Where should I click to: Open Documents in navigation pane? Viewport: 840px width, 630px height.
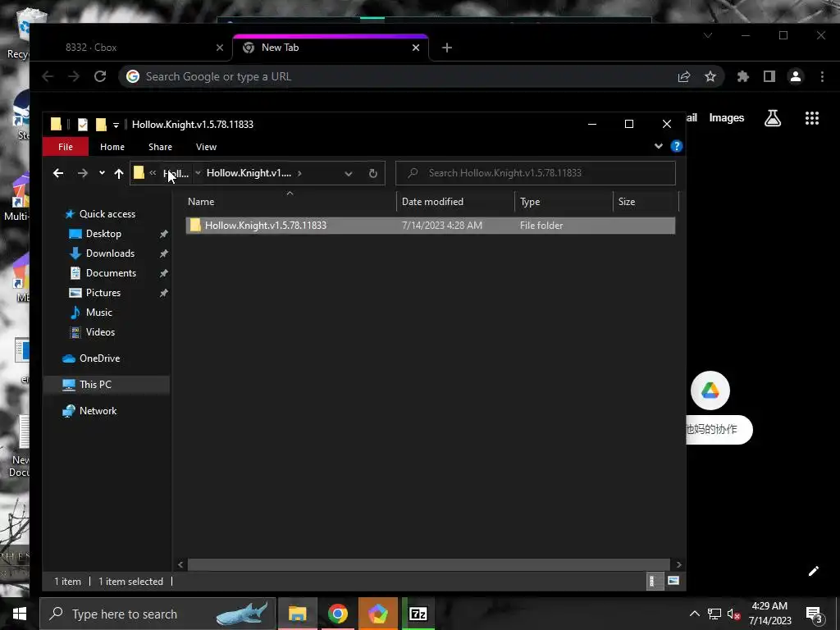(111, 273)
